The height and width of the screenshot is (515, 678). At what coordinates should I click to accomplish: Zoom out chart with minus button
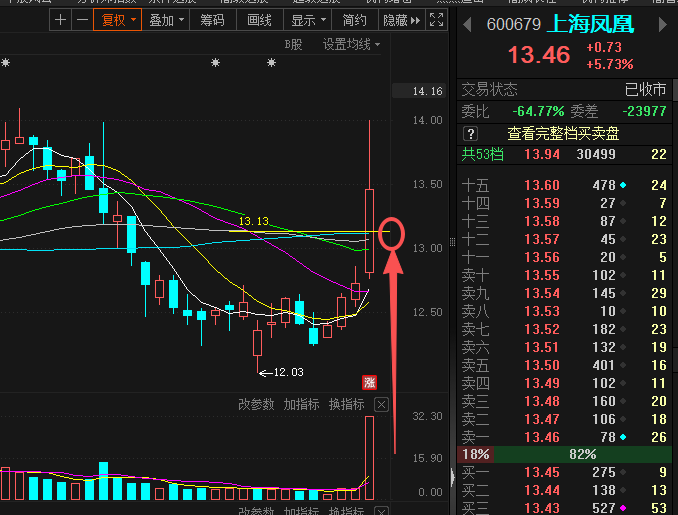pos(82,20)
